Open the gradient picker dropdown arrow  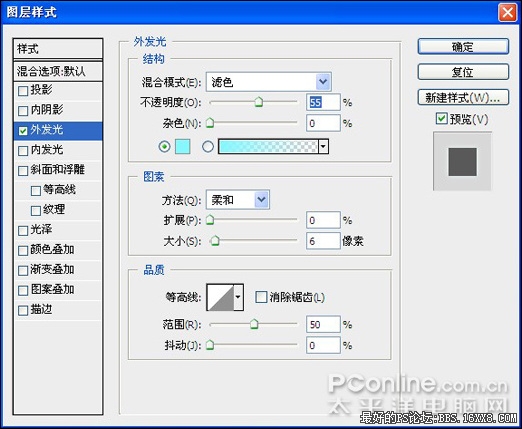click(323, 147)
